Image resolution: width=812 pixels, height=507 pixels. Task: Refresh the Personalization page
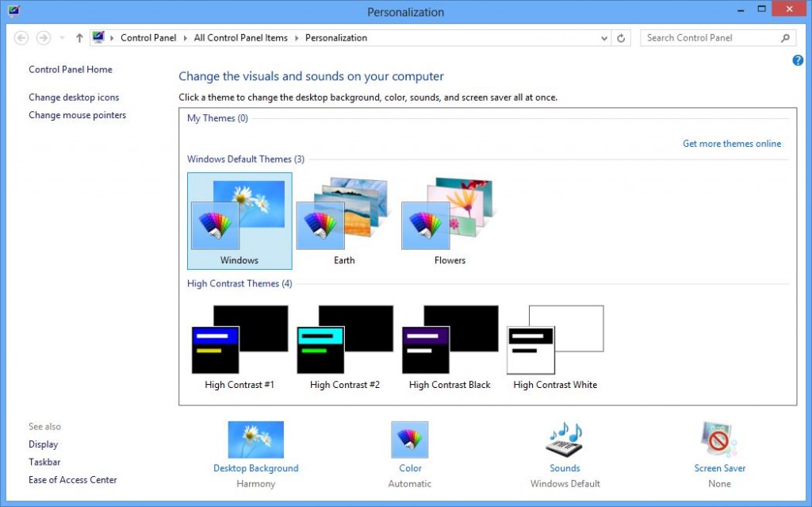point(621,38)
